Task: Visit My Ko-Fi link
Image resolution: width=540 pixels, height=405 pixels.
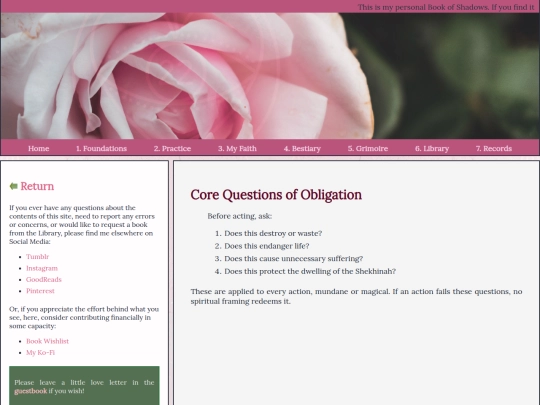Action: [x=40, y=352]
